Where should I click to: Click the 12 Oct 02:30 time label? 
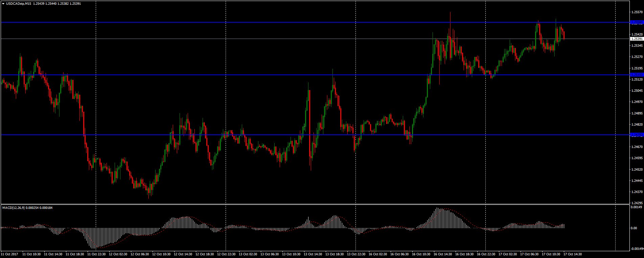(118, 254)
